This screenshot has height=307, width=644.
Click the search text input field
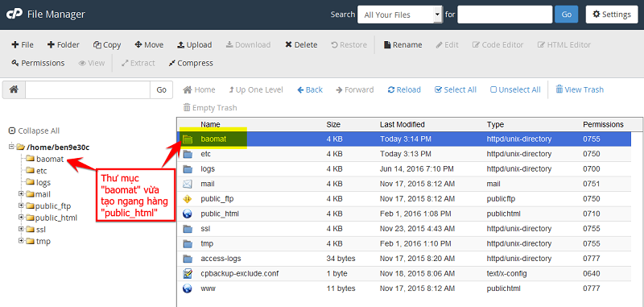tap(505, 15)
